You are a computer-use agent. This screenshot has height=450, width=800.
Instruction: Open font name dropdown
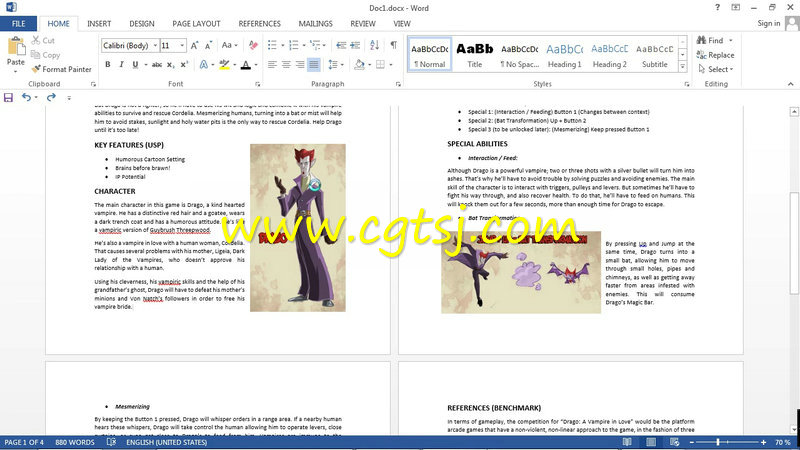coord(155,45)
